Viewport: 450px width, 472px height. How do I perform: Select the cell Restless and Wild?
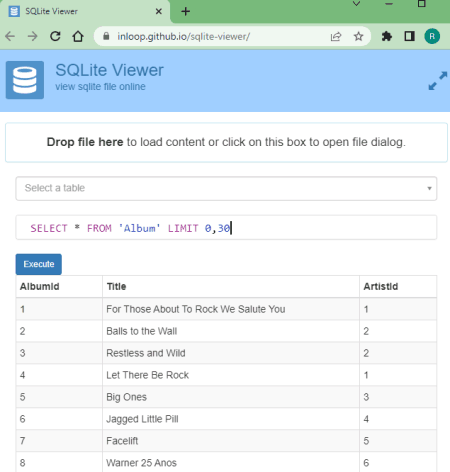(231, 353)
